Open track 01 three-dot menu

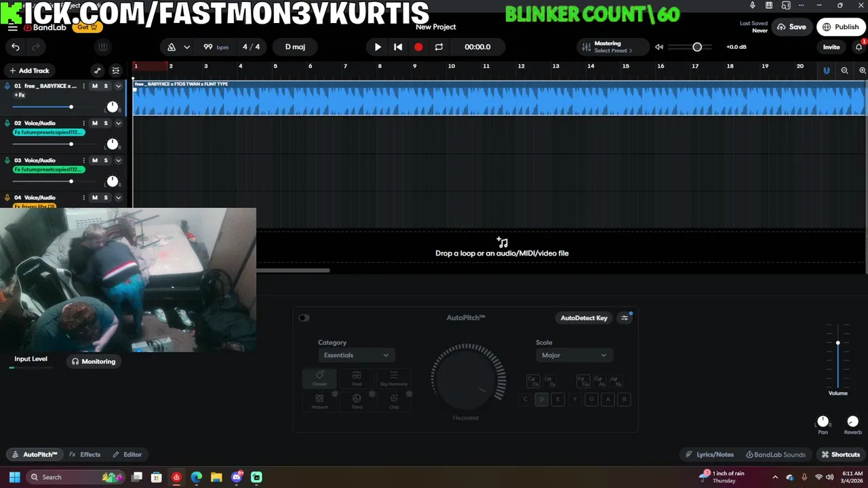coord(84,86)
